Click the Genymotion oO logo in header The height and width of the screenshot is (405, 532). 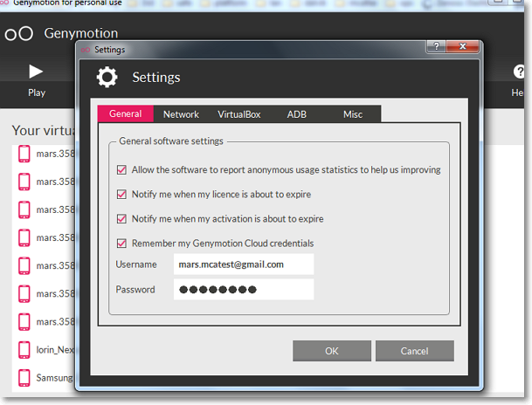click(x=19, y=33)
